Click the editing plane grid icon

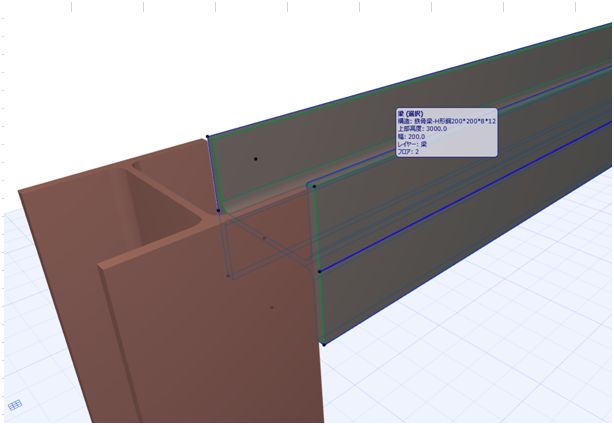(x=15, y=405)
